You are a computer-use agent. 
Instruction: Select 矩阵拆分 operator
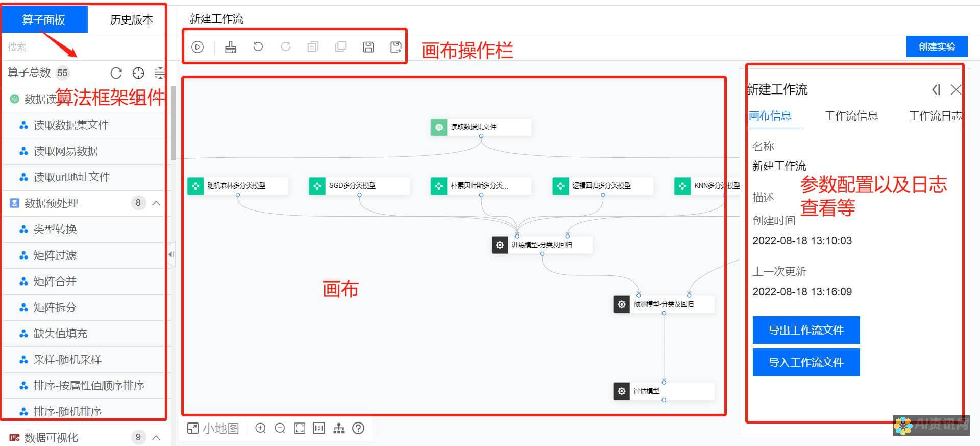(x=84, y=308)
